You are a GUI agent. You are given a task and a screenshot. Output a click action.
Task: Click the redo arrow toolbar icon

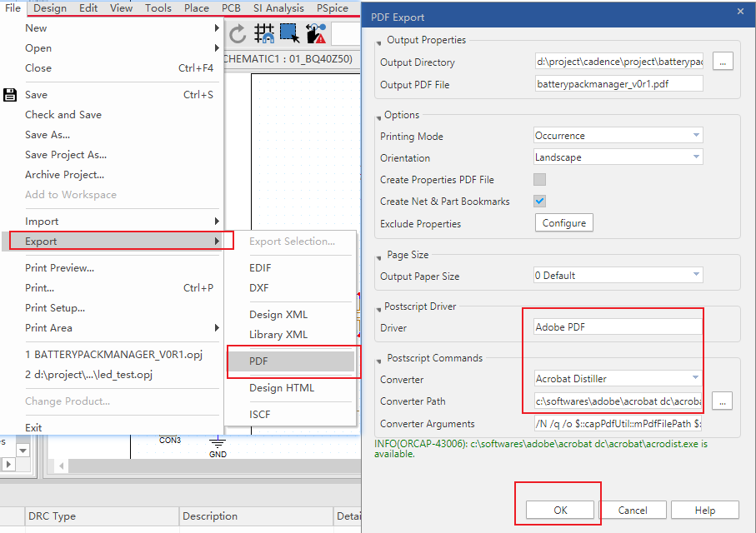[238, 34]
